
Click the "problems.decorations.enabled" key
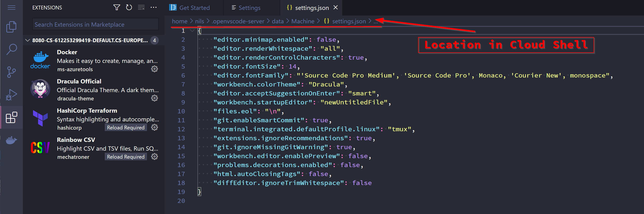coord(272,165)
